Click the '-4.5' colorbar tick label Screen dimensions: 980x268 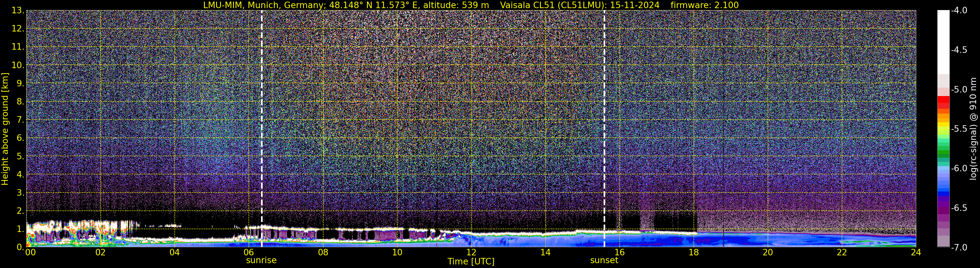959,50
